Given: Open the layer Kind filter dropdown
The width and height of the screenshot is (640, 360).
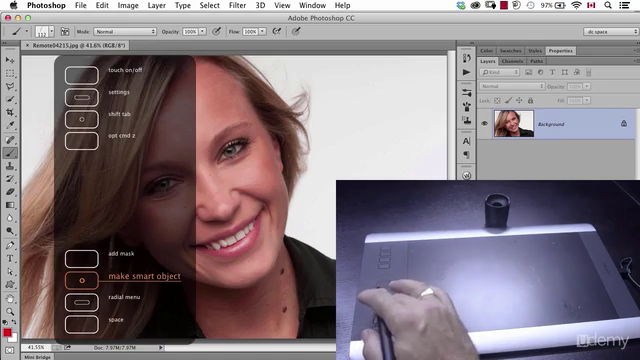Looking at the screenshot, I should (x=500, y=72).
